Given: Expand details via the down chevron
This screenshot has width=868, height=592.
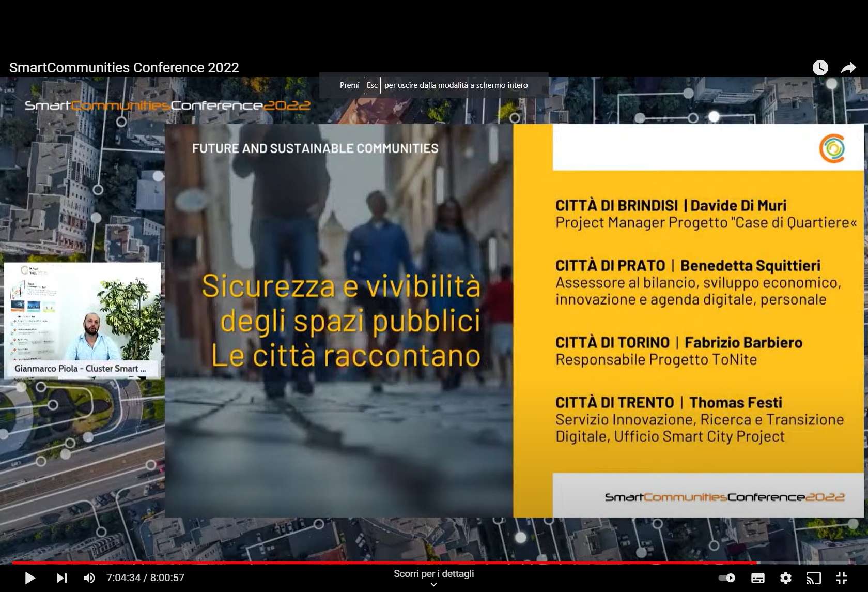Looking at the screenshot, I should [x=433, y=585].
